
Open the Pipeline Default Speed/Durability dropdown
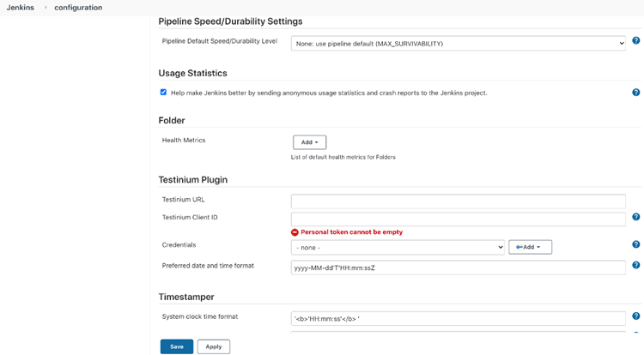point(459,44)
